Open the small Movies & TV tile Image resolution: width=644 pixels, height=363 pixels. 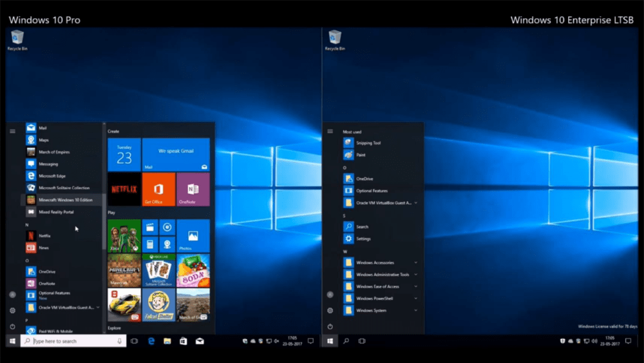point(150,228)
